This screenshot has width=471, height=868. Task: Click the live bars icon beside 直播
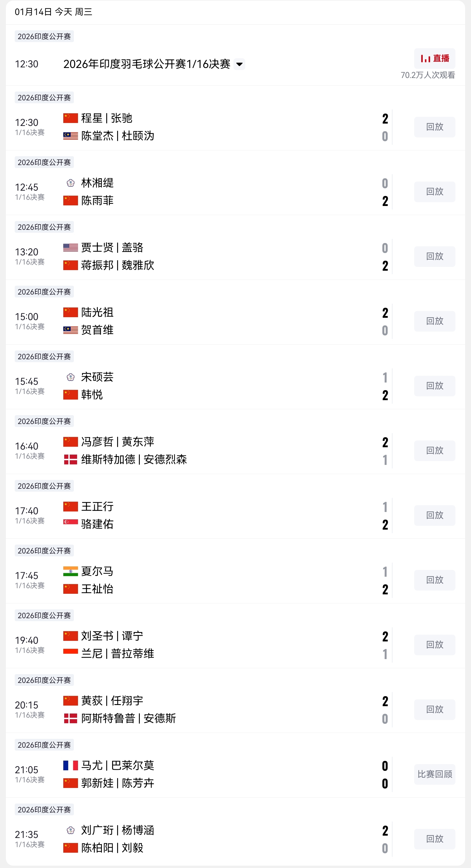click(425, 59)
